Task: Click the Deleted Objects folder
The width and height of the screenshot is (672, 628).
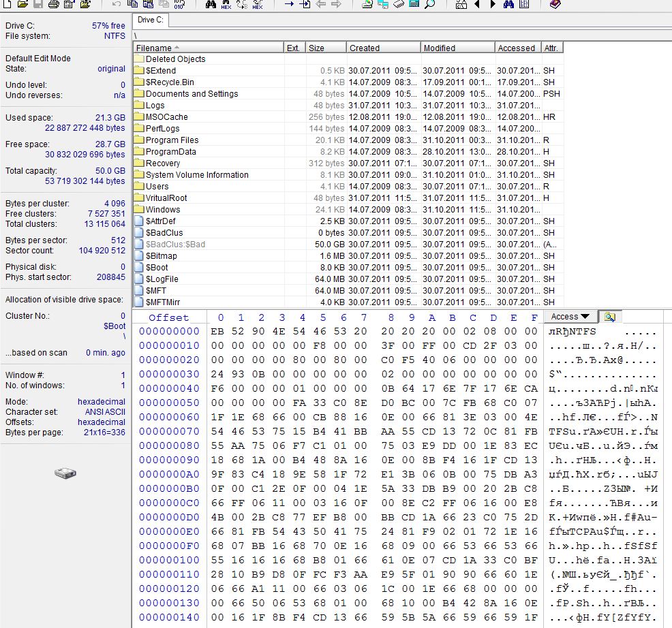Action: coord(175,59)
